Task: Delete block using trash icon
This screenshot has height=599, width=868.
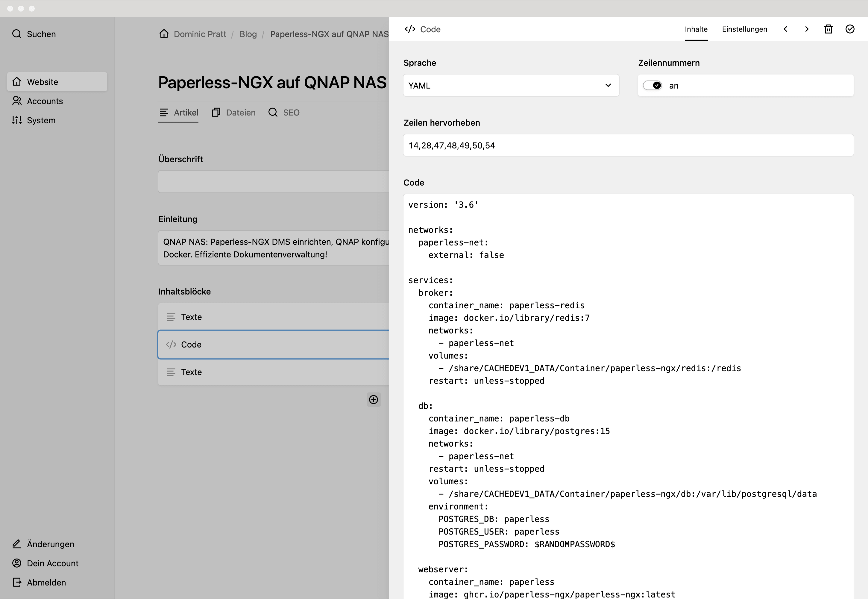Action: pyautogui.click(x=828, y=29)
